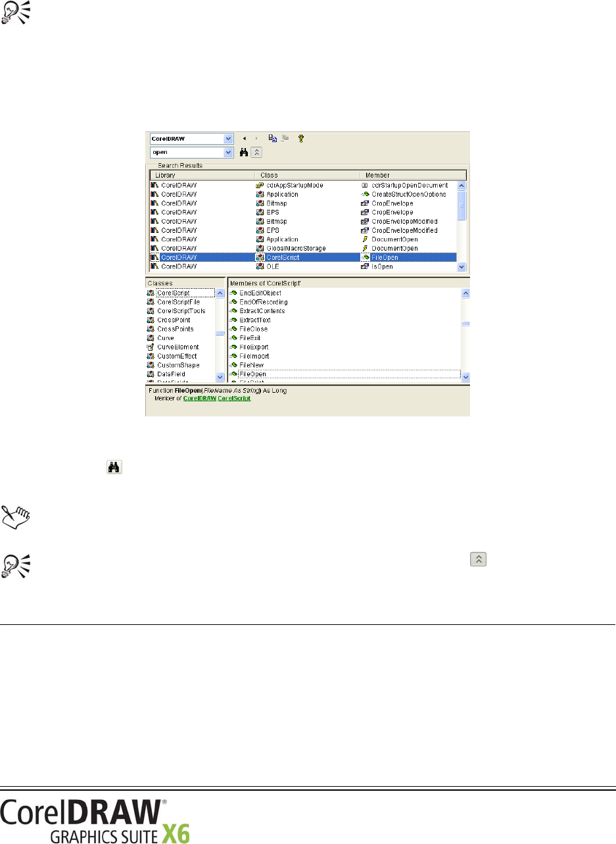This screenshot has height=844, width=616.
Task: Select EndOfRecording in members list
Action: point(264,302)
